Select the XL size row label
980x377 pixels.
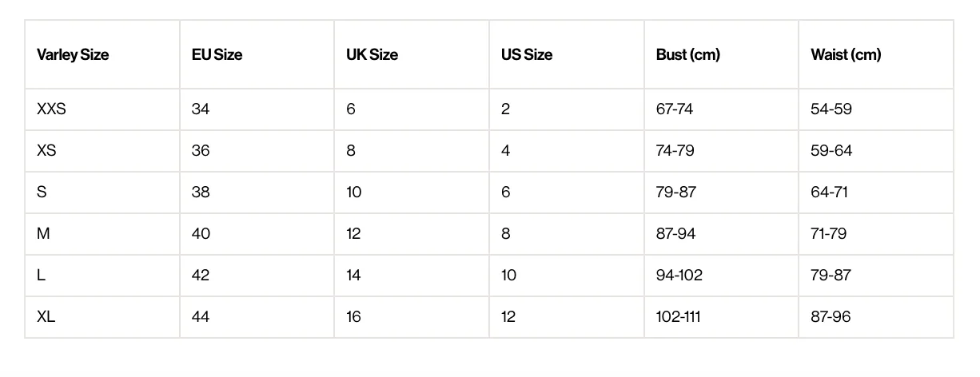coord(102,317)
